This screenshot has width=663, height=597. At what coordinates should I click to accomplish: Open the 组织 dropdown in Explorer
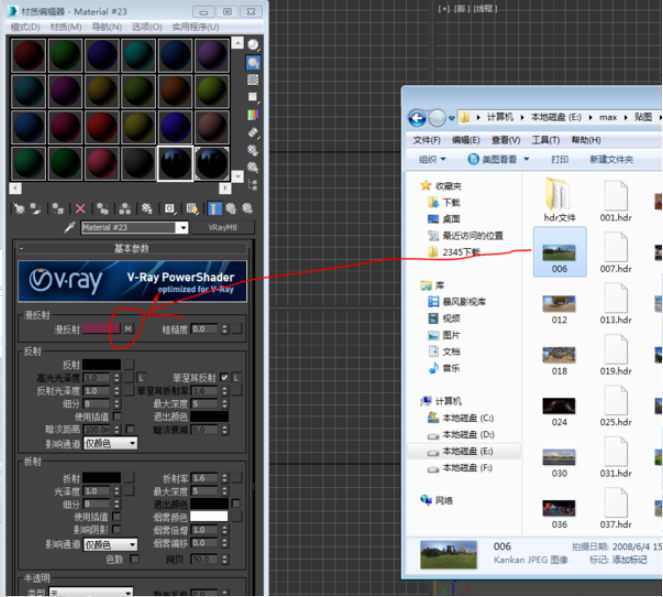(432, 159)
